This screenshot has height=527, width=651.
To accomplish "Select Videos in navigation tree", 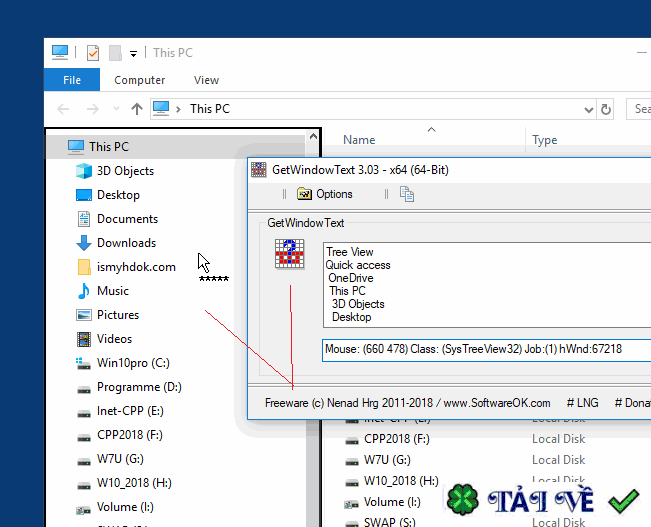I will click(114, 339).
